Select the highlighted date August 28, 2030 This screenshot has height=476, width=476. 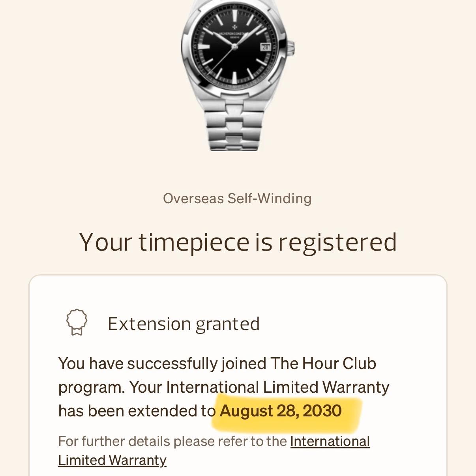click(281, 411)
